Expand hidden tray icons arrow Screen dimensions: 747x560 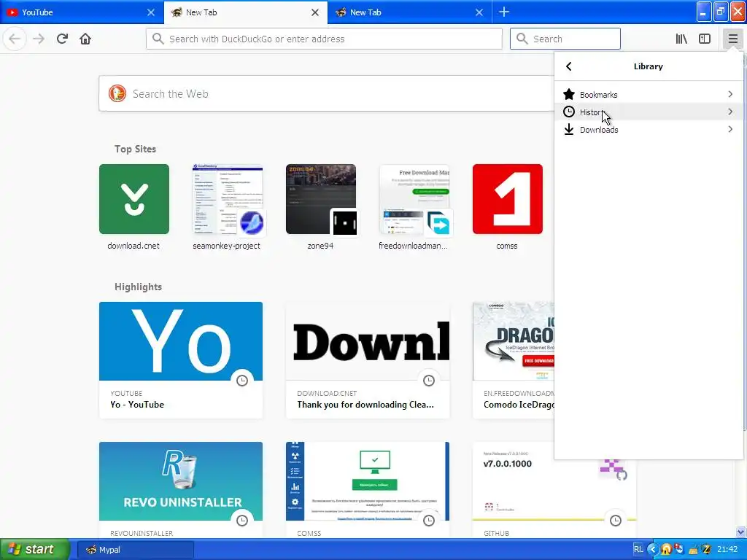point(652,550)
